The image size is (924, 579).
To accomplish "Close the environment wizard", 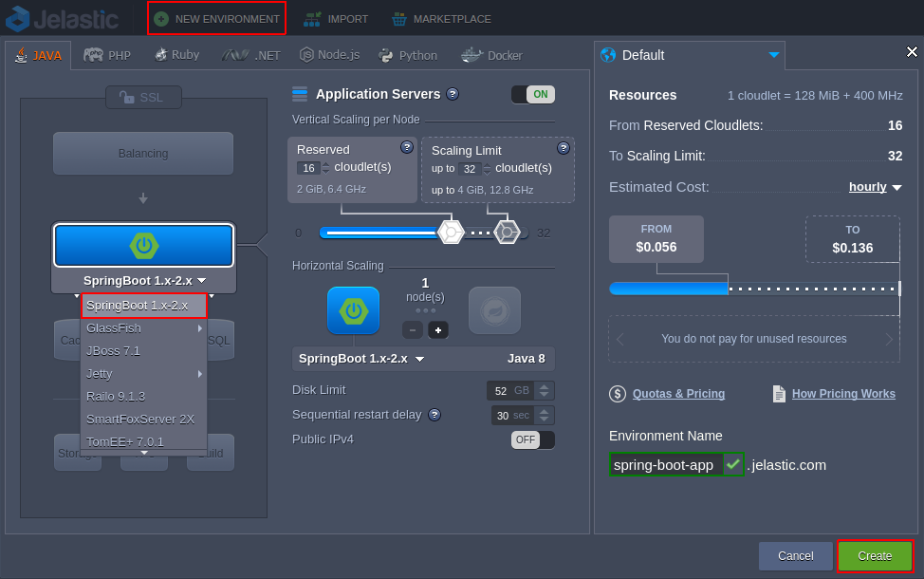I will click(912, 52).
